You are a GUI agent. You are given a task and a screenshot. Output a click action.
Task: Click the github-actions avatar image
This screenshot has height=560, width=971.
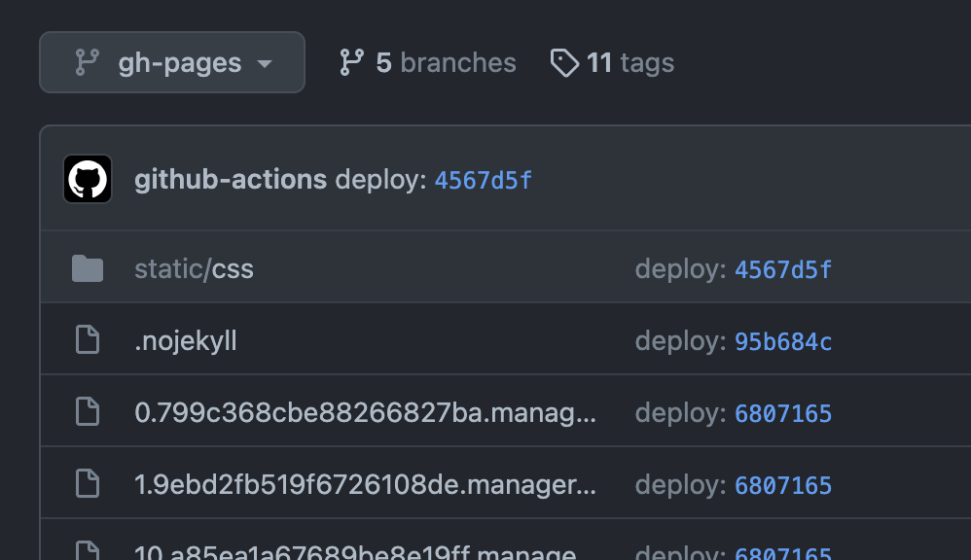[x=88, y=179]
